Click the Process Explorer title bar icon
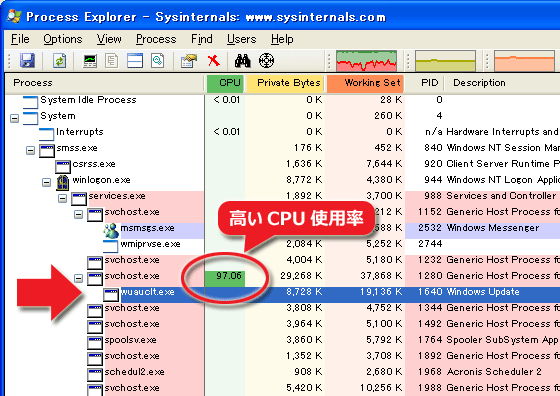560x396 pixels. (14, 16)
